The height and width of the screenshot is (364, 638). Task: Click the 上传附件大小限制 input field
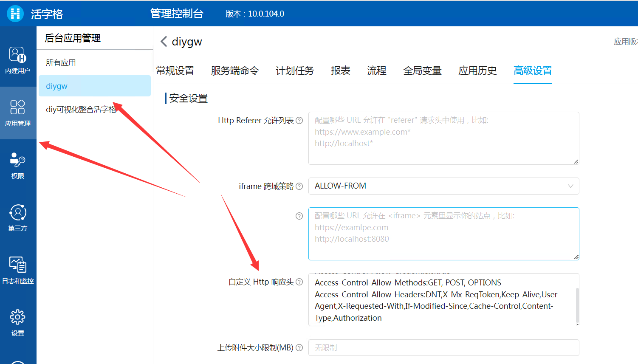coord(443,348)
